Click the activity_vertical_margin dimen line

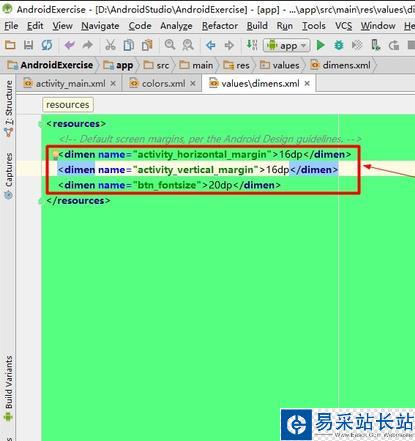(x=198, y=170)
